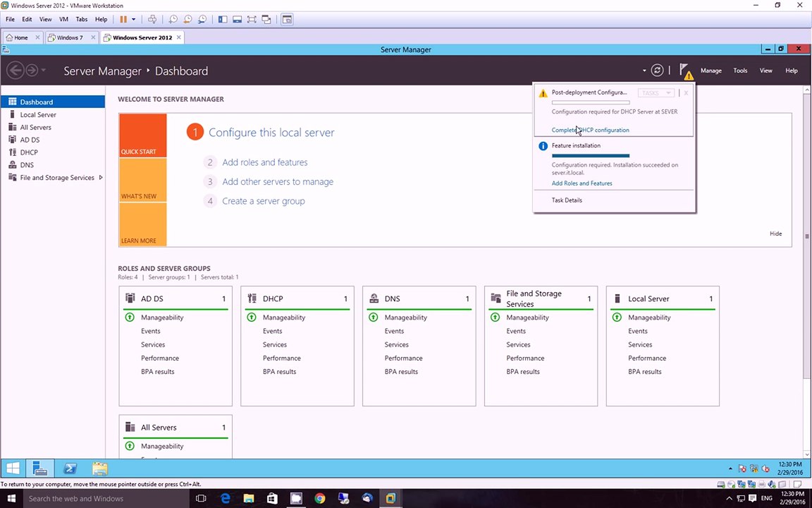Click the Unity mode icon in VMware toolbar

pos(266,19)
